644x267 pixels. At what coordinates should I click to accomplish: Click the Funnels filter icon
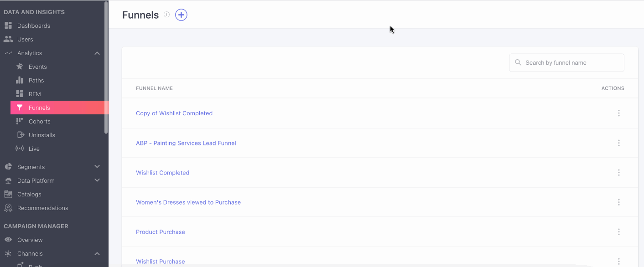click(x=20, y=108)
